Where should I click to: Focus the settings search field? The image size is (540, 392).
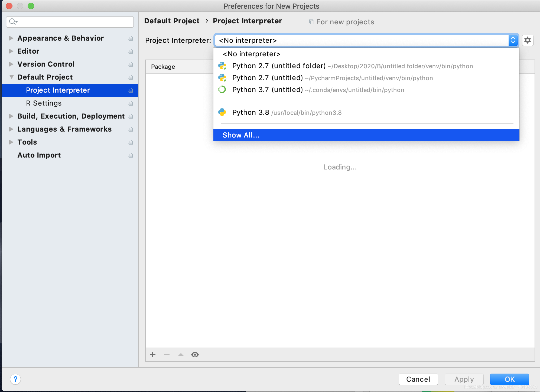70,22
